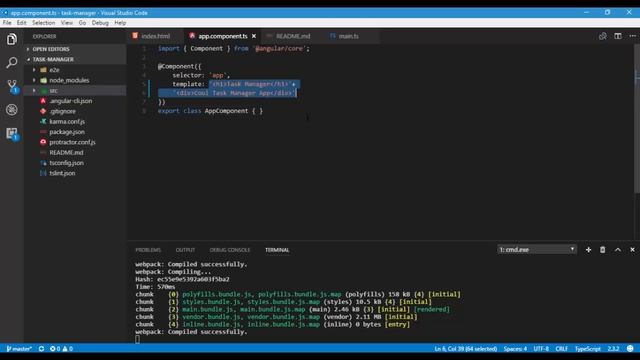
Task: Open the Go menu
Action: click(x=82, y=23)
